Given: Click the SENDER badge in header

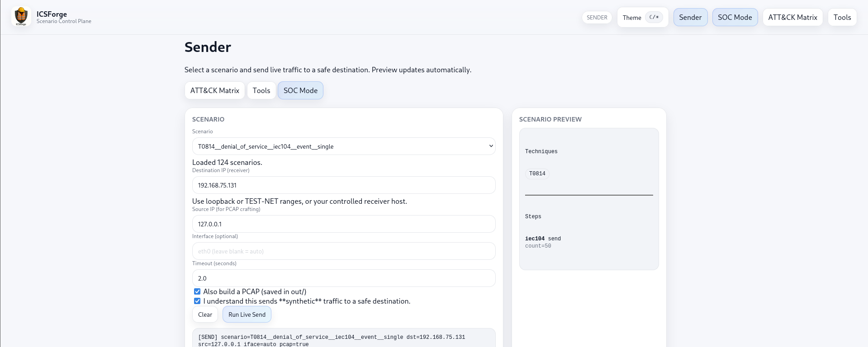Looking at the screenshot, I should click(597, 17).
